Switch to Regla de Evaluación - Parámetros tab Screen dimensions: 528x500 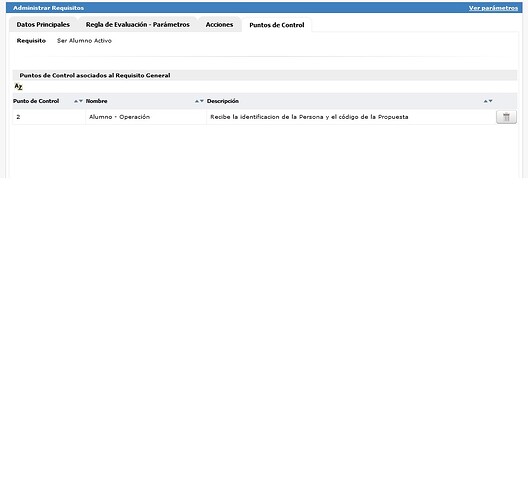[x=138, y=25]
